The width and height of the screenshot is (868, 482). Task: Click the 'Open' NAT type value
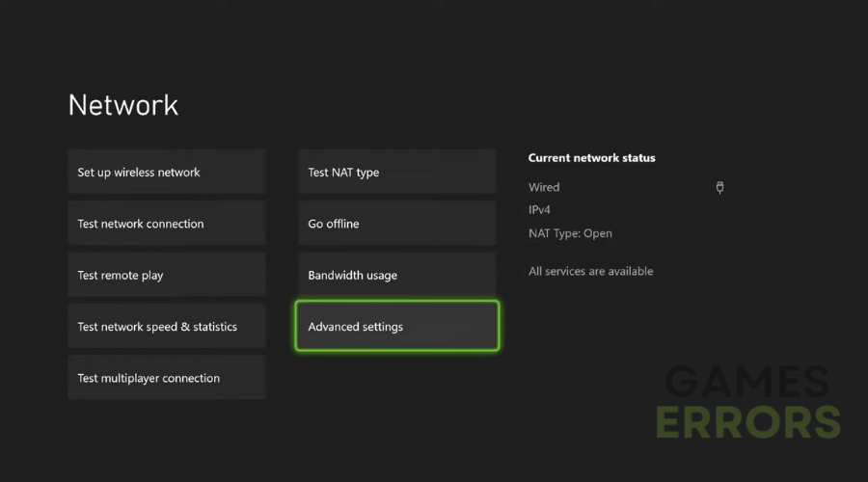point(598,233)
